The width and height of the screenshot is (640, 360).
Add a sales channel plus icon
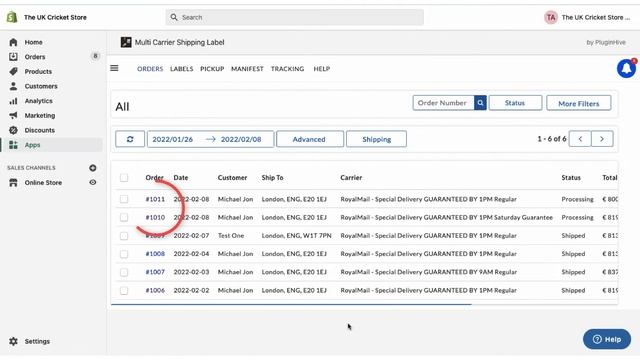(93, 168)
